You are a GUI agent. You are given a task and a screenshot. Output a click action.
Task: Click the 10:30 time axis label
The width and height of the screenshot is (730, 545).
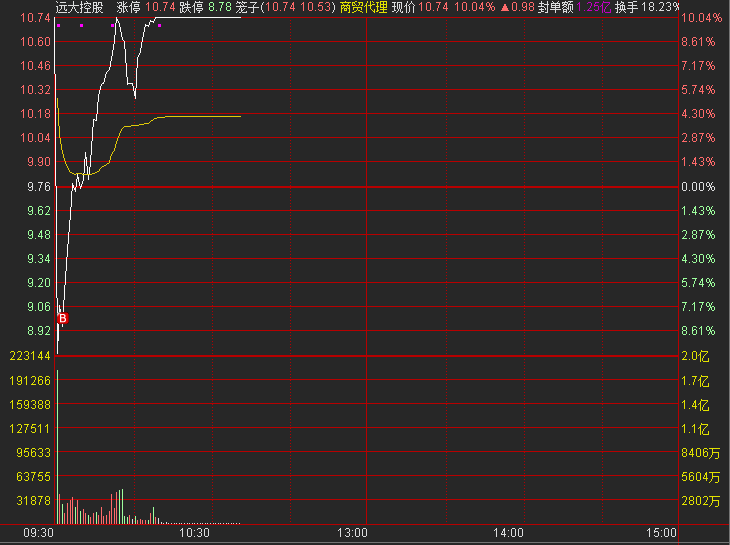(195, 533)
